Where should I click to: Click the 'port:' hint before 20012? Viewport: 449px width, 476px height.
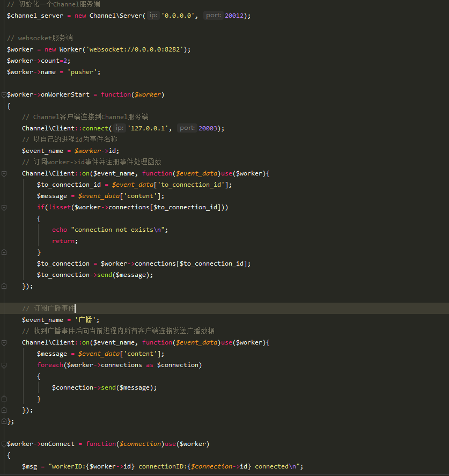click(x=214, y=15)
